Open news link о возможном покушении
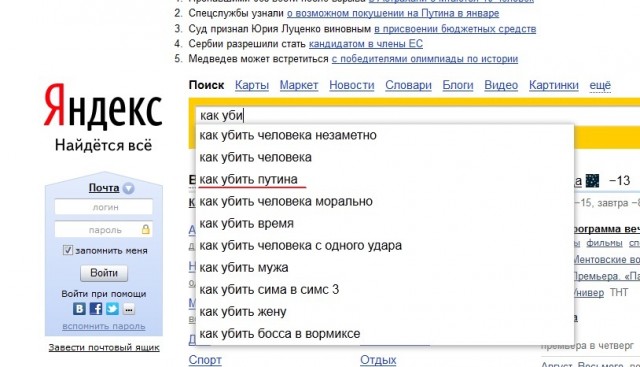The width and height of the screenshot is (640, 367). pos(393,13)
